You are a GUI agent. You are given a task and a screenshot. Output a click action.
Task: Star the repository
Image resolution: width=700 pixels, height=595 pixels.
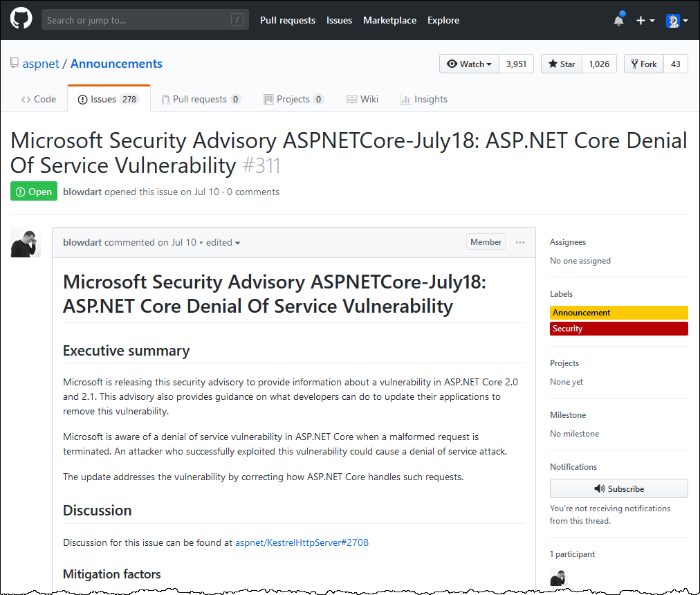tap(562, 64)
